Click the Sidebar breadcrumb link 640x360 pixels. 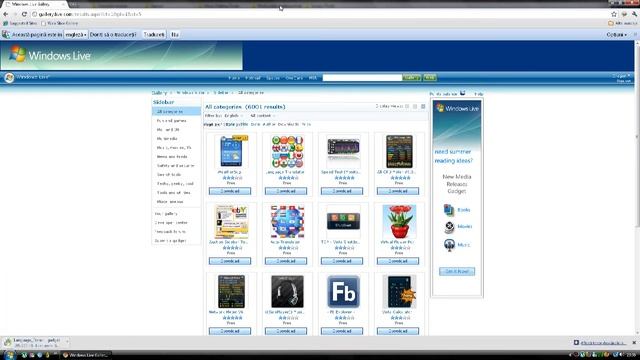point(221,93)
